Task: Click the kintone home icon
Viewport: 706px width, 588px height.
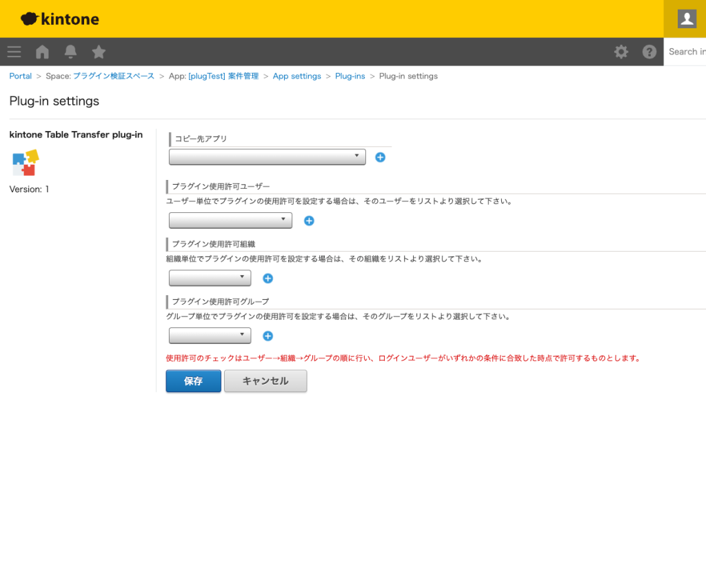Action: point(41,52)
